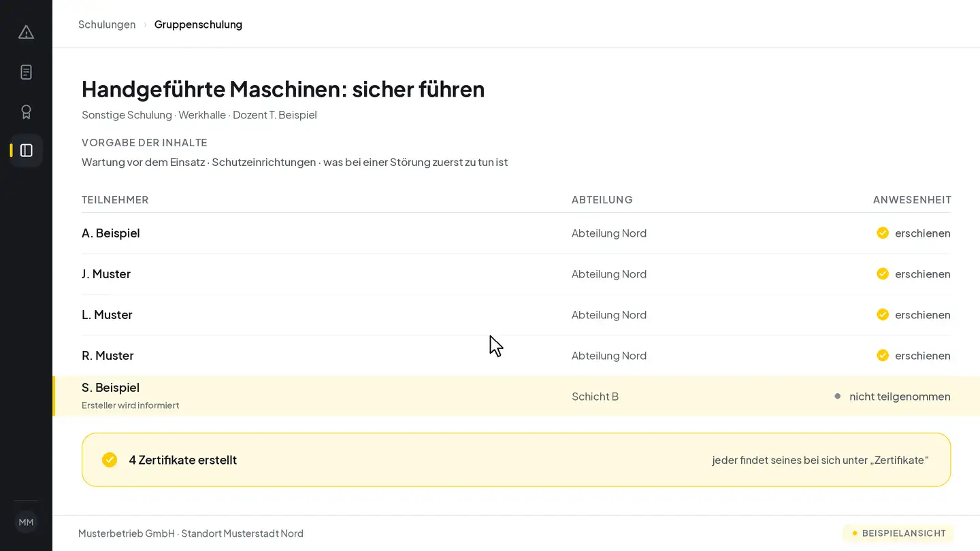
Task: Select participant R. Muster
Action: pos(108,356)
